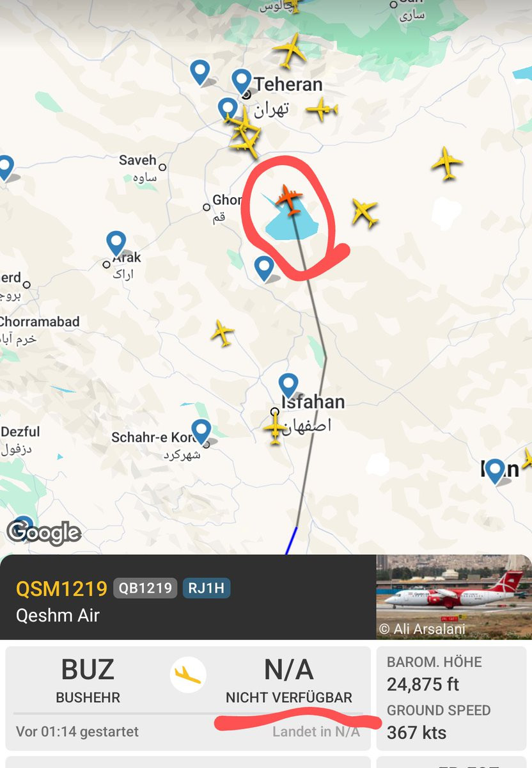Image resolution: width=532 pixels, height=768 pixels.
Task: Click the QB1219 flight number badge
Action: [x=145, y=588]
